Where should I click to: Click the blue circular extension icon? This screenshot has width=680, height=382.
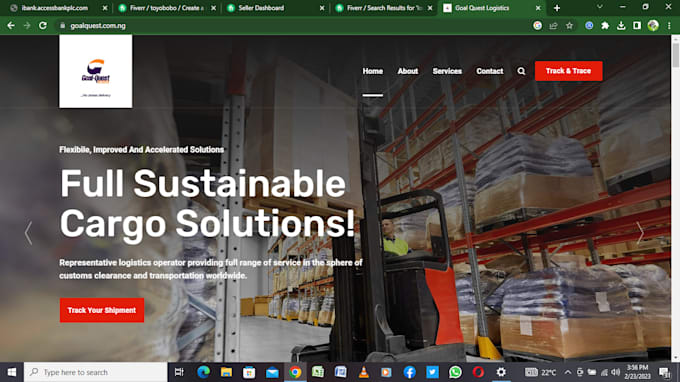[589, 26]
